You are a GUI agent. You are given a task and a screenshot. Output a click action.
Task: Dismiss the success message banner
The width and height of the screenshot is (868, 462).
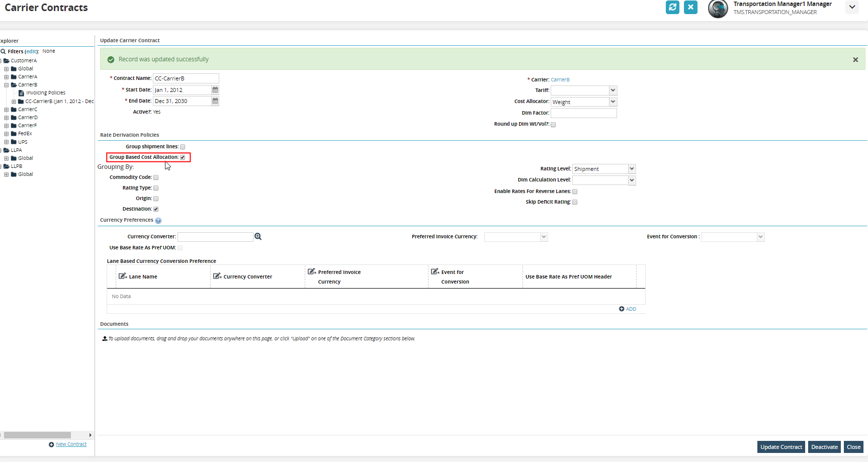point(855,60)
